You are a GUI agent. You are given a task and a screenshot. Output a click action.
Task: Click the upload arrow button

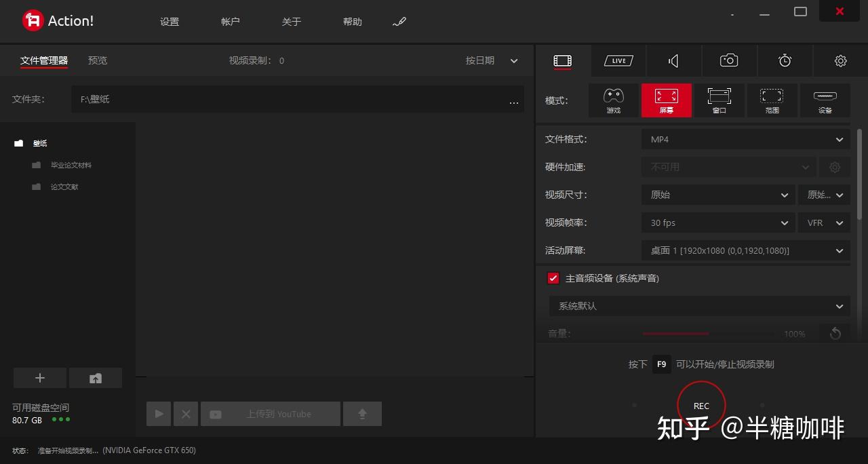point(362,414)
